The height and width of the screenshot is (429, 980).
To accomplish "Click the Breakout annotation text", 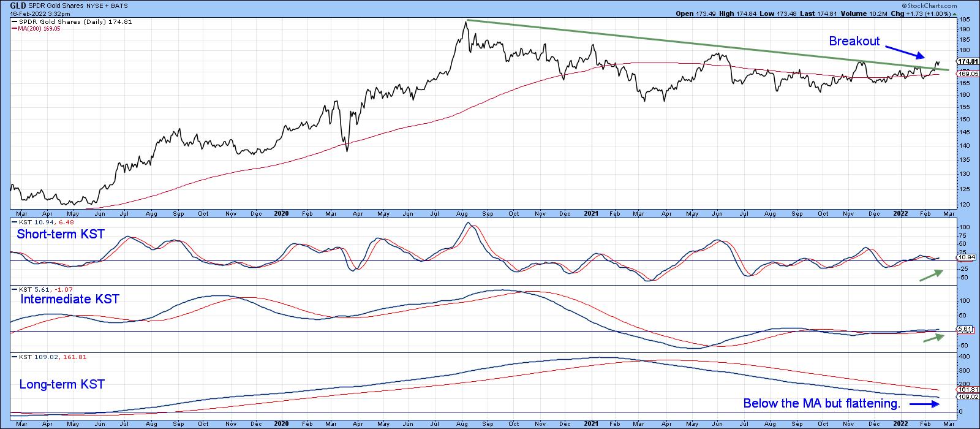I will [854, 41].
